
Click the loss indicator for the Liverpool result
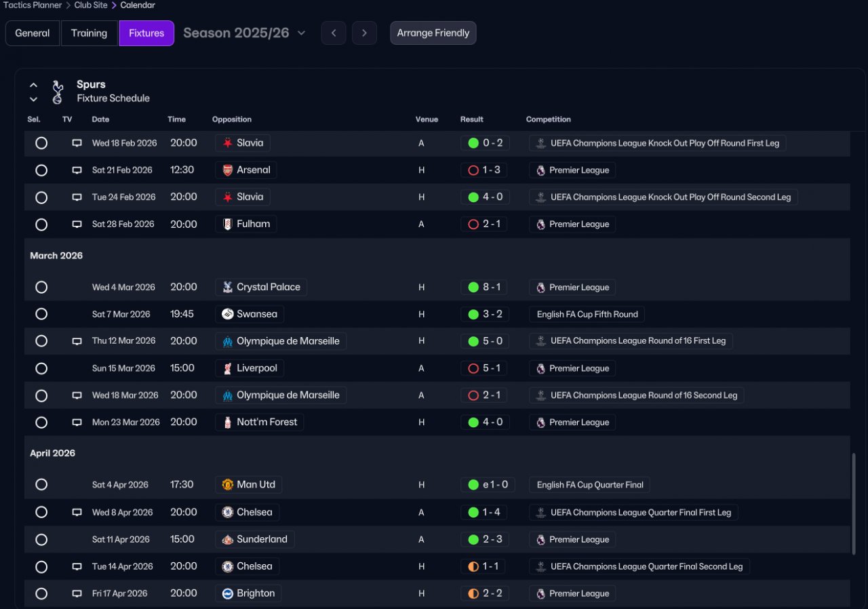473,368
